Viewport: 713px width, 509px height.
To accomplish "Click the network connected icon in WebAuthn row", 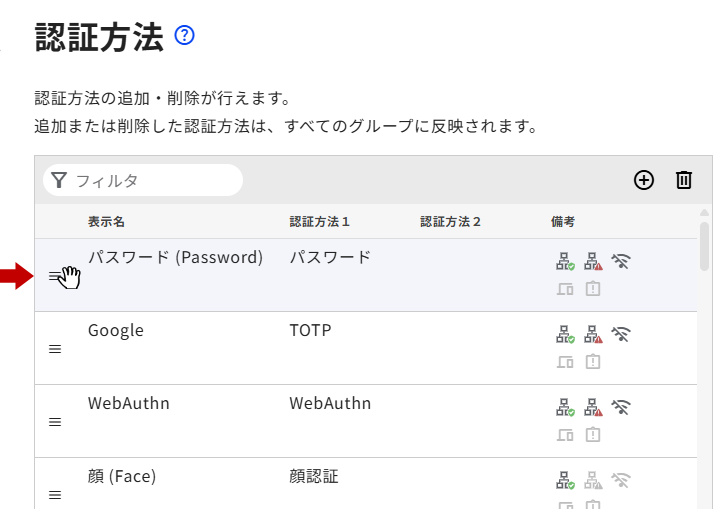I will [565, 408].
